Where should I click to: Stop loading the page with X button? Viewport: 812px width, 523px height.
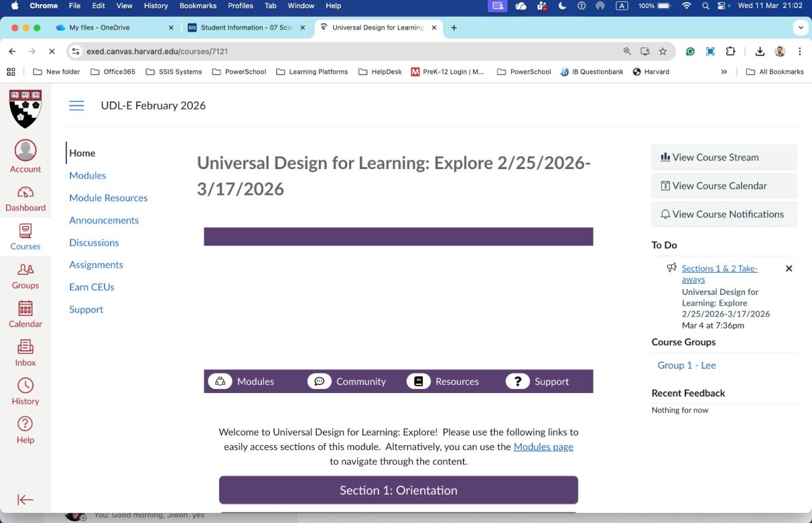(52, 51)
